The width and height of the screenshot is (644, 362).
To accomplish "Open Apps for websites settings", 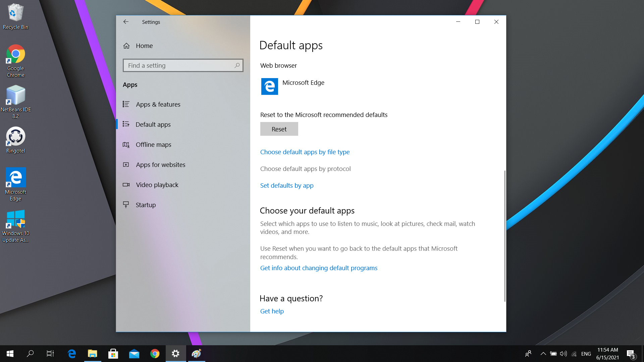I will [183, 165].
